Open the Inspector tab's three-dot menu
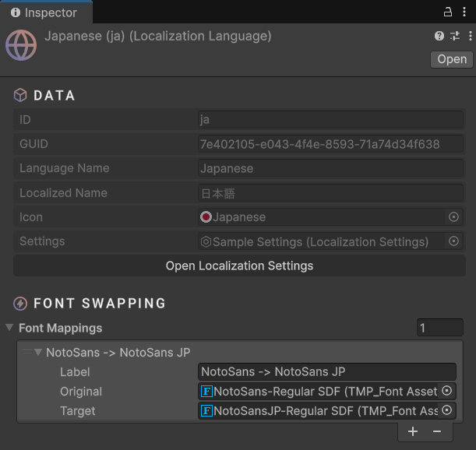 pyautogui.click(x=464, y=12)
